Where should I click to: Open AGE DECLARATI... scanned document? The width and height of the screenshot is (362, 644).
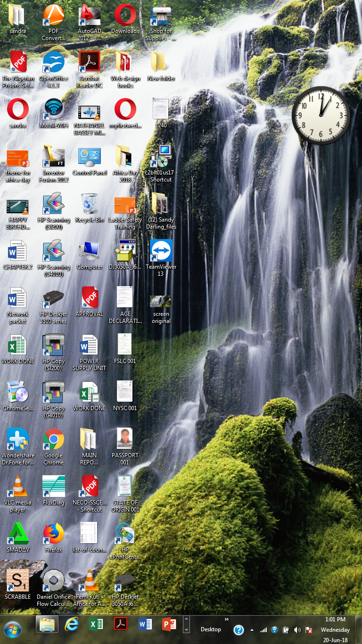click(125, 298)
